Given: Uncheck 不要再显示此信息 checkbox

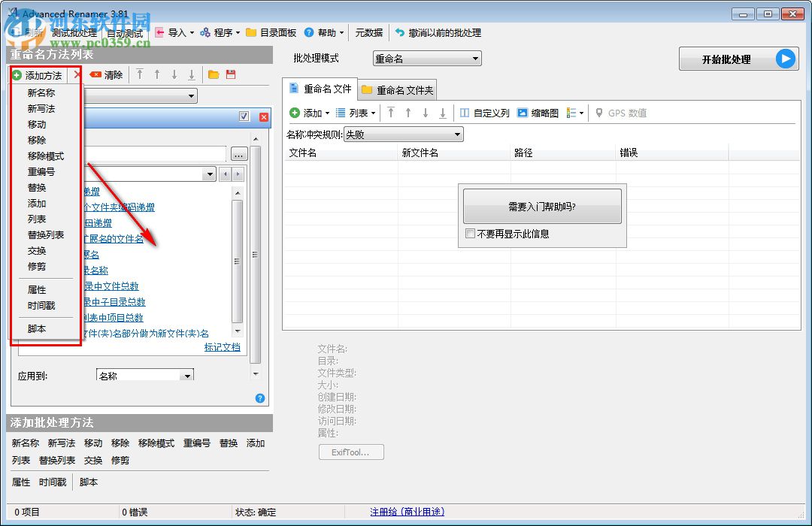Looking at the screenshot, I should 468,233.
